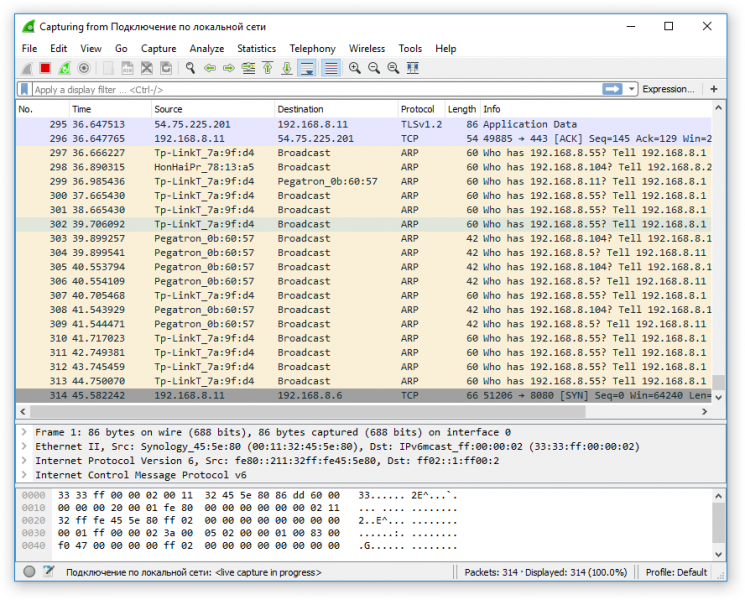Stop capturing packets with red square

[46, 68]
